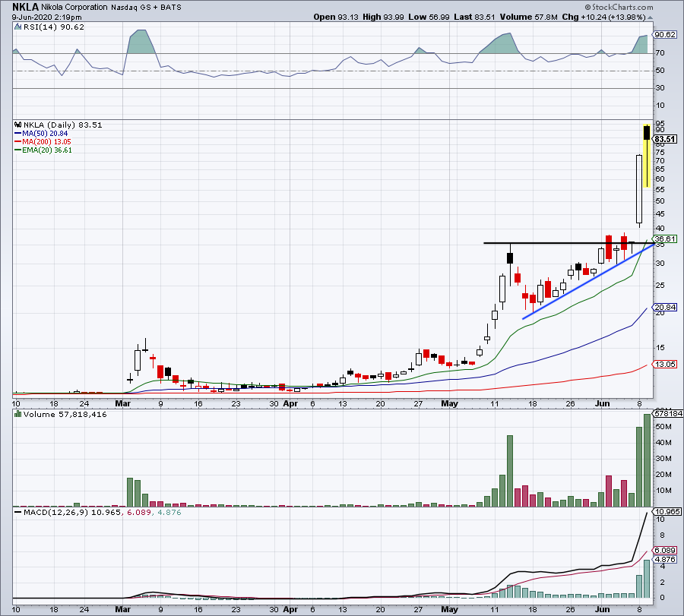Click the 83.51 last-price tag on axis
684x616 pixels.
(x=665, y=139)
